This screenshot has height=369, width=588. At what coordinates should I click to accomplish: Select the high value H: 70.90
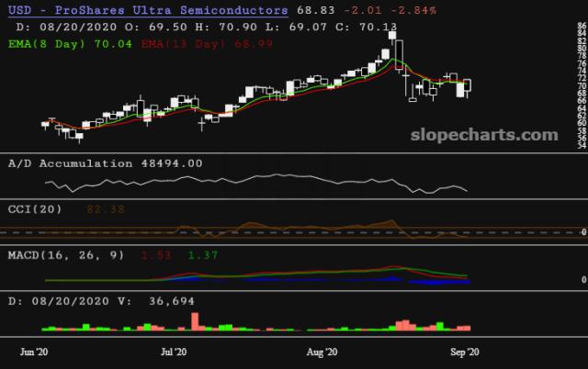pos(226,27)
